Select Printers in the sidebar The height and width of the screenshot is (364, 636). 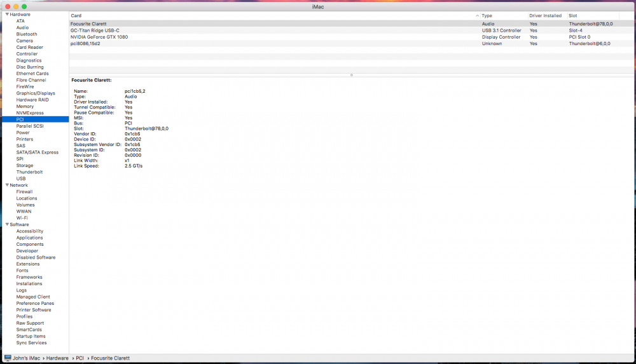[x=24, y=139]
